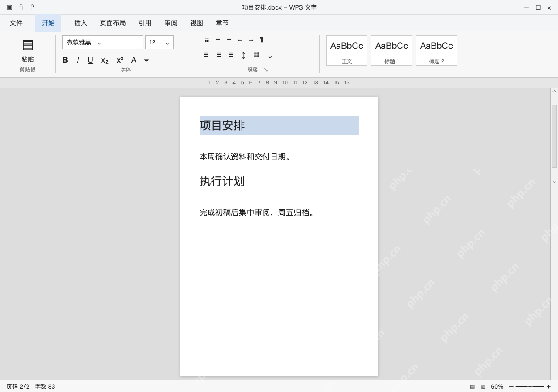
Task: Click the borders grid icon
Action: [256, 54]
